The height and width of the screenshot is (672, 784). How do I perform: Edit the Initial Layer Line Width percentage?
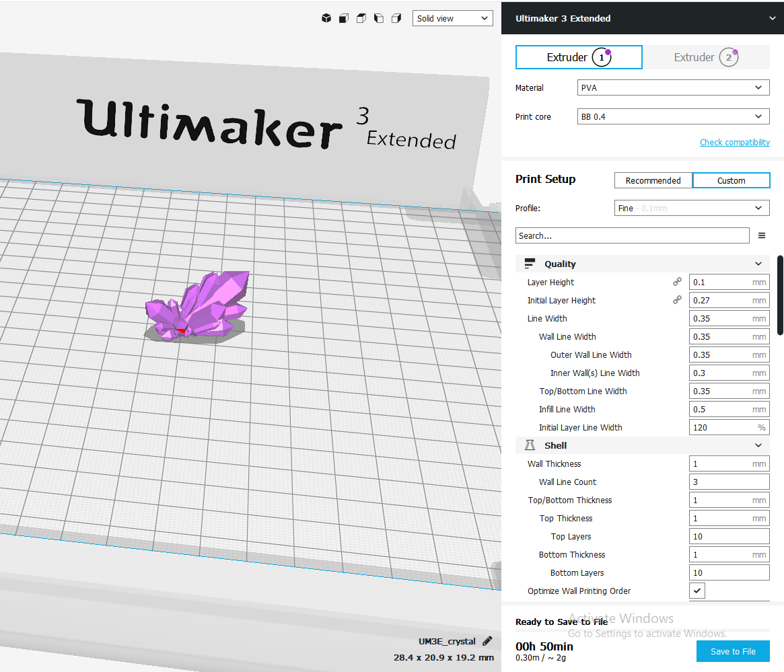[x=729, y=427]
